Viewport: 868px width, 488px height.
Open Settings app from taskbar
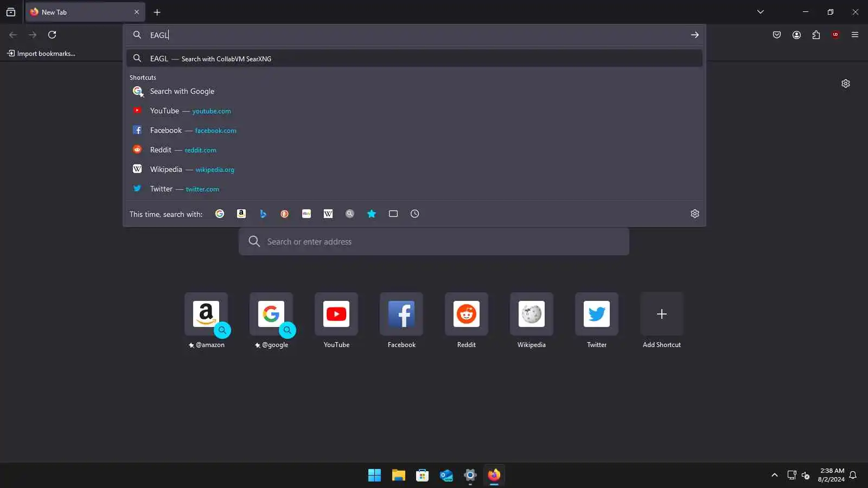pyautogui.click(x=470, y=476)
